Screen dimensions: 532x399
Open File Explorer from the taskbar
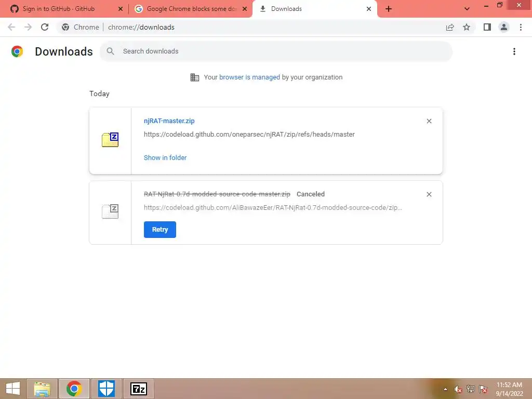pos(42,389)
